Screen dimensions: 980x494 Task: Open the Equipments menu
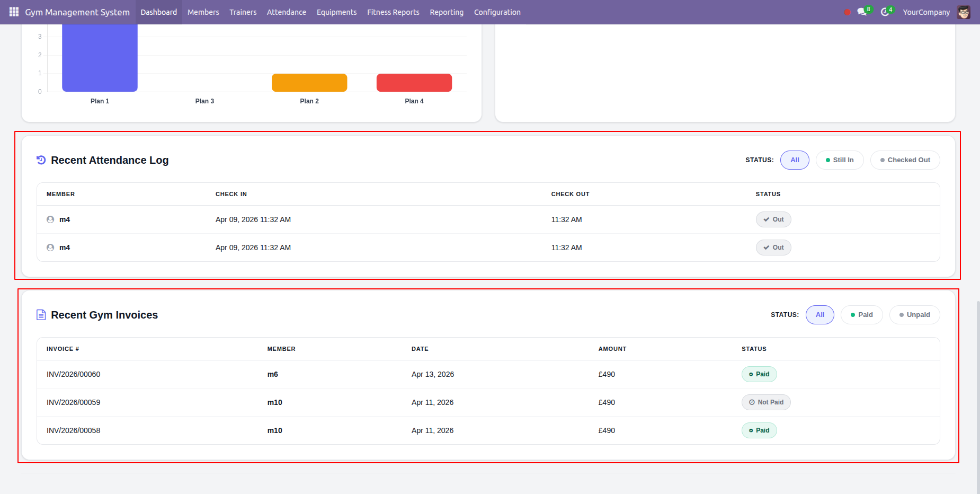[337, 12]
